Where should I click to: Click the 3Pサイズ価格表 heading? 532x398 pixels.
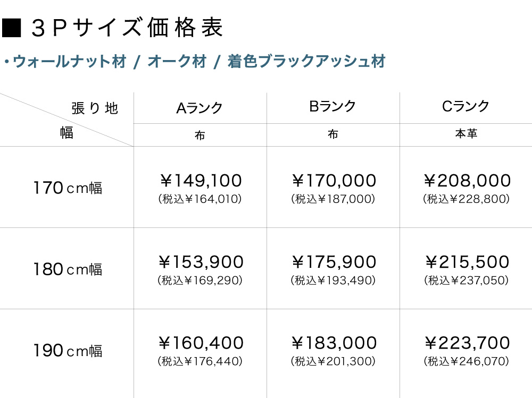pyautogui.click(x=127, y=28)
